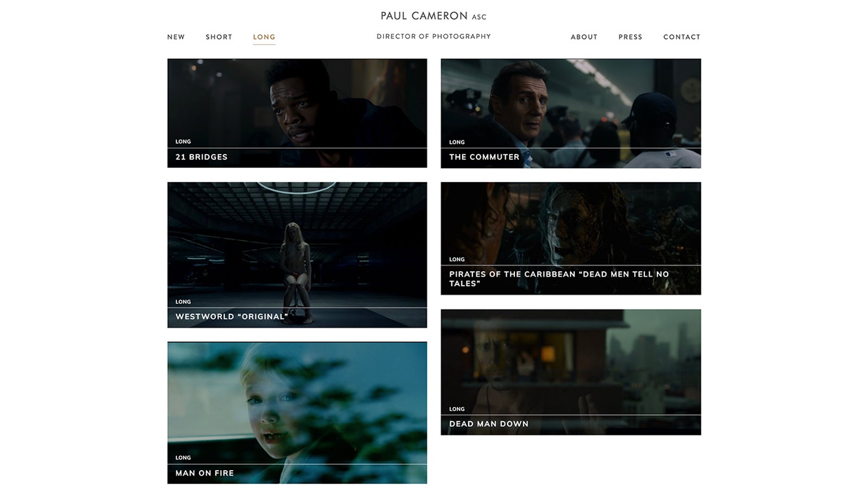
Task: Switch to the SHORT portfolio section
Action: point(219,37)
